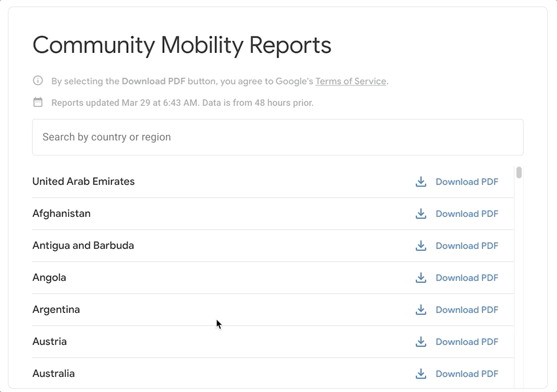Click the Antigua and Barbuda country name
557x392 pixels.
point(83,246)
